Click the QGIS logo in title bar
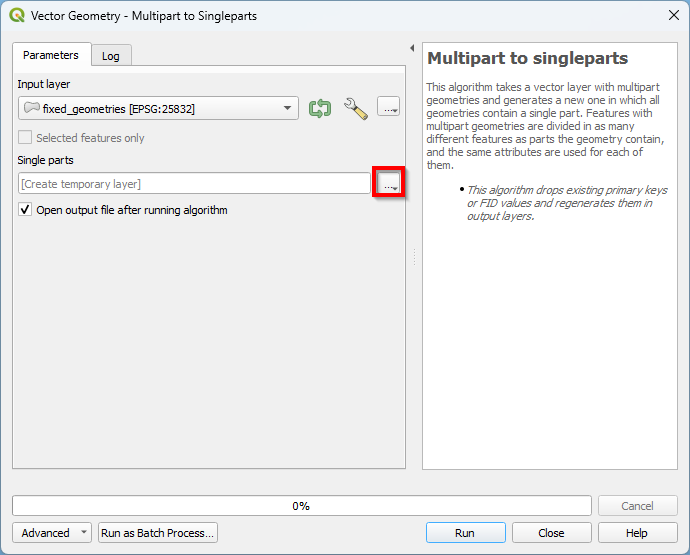Viewport: 690px width, 555px height. (17, 15)
